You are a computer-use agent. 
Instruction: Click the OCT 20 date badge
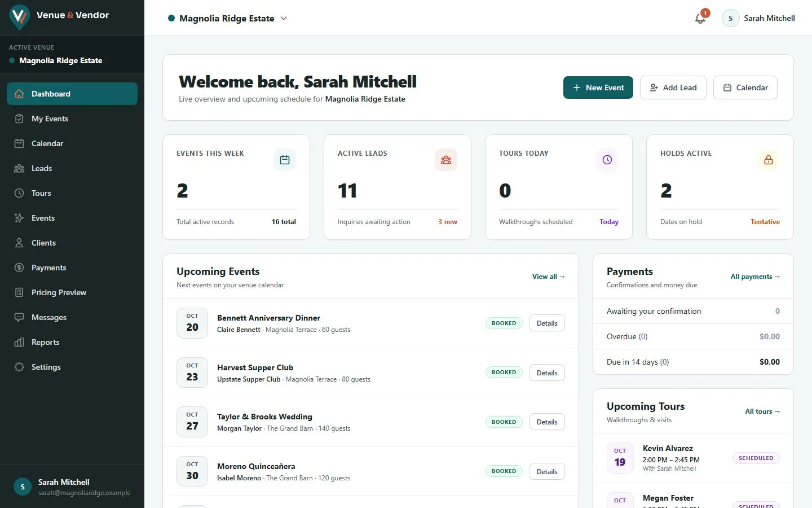point(192,323)
